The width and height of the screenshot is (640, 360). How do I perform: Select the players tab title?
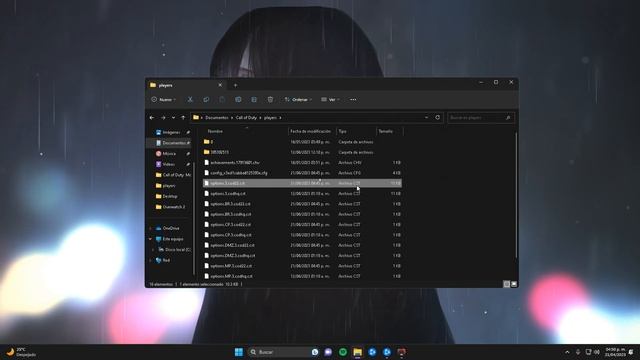coord(165,85)
